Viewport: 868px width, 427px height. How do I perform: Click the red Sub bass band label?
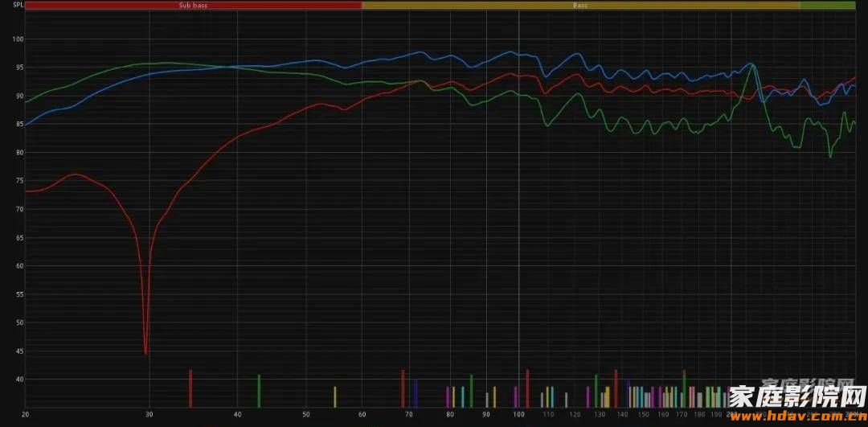click(x=193, y=5)
